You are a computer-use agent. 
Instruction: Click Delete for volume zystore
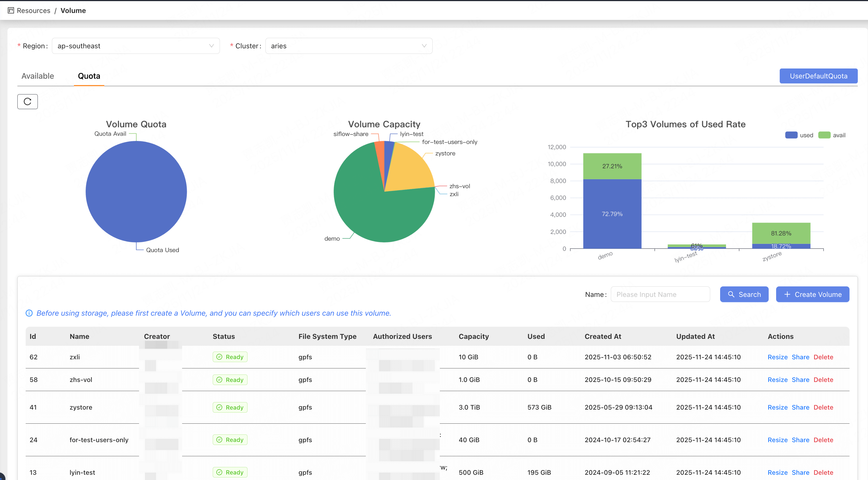pos(823,407)
